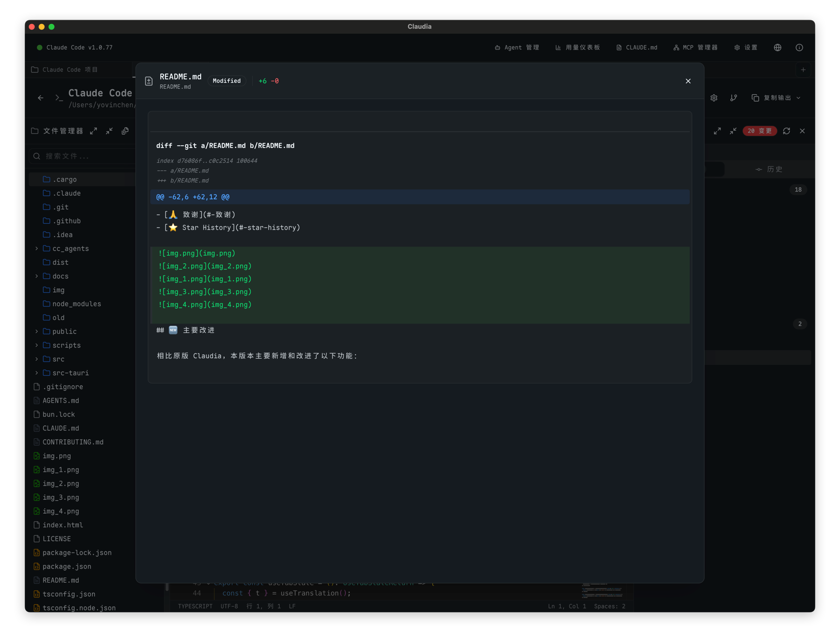Select package.json in the file tree
840x642 pixels.
67,566
